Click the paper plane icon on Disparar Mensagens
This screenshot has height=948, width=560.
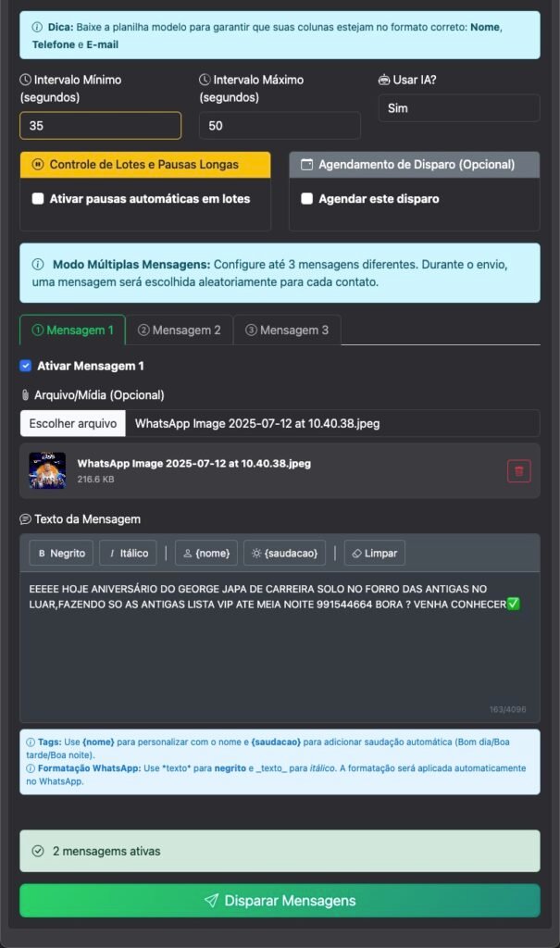coord(211,901)
